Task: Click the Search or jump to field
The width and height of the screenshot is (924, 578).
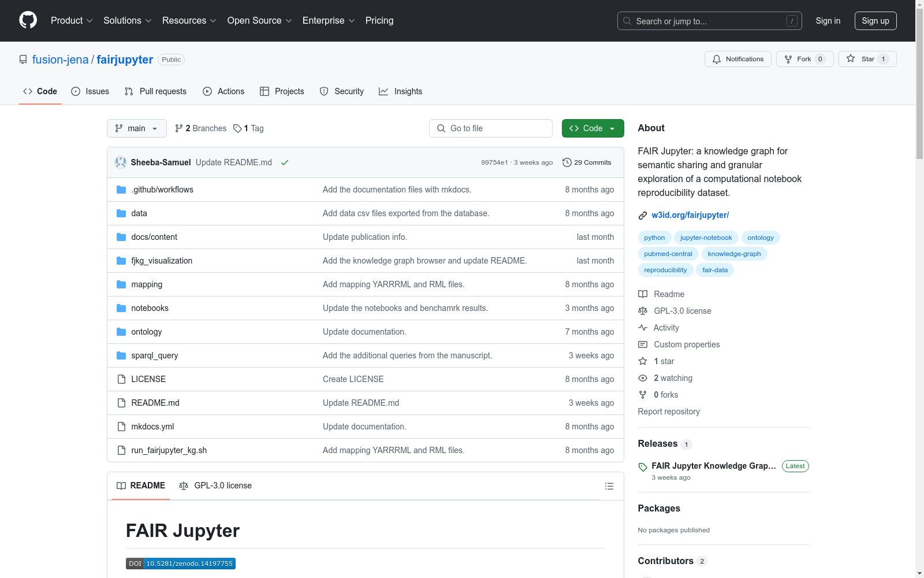Action: point(710,21)
